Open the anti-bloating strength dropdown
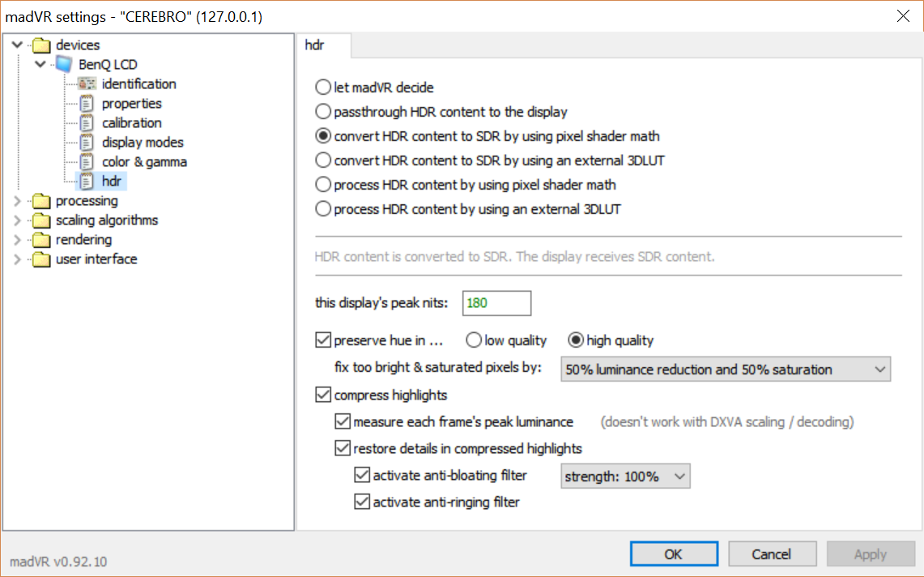 pos(625,477)
